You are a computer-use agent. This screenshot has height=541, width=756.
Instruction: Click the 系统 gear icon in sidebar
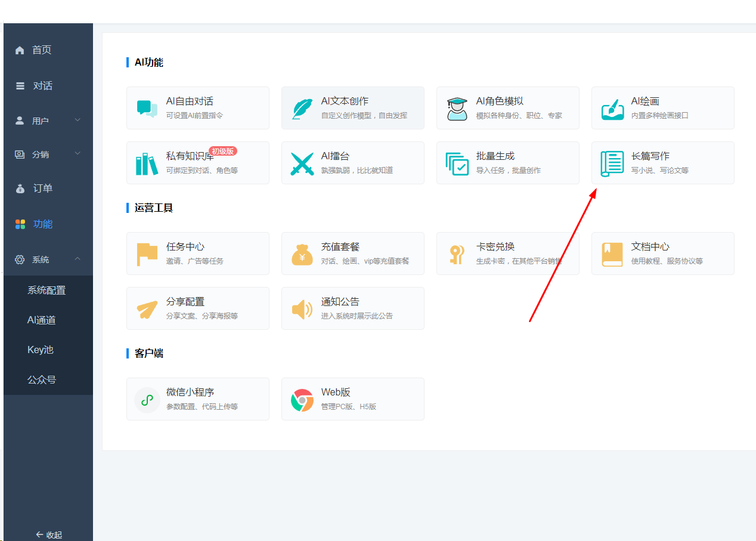click(x=20, y=259)
